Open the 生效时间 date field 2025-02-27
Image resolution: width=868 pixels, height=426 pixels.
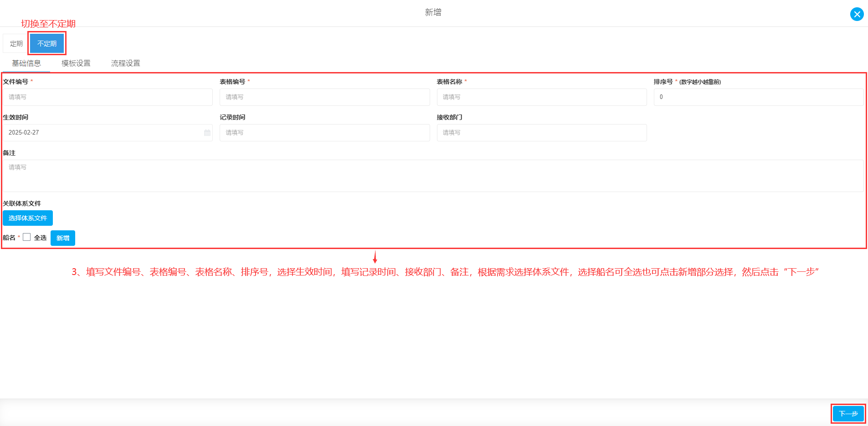(108, 133)
